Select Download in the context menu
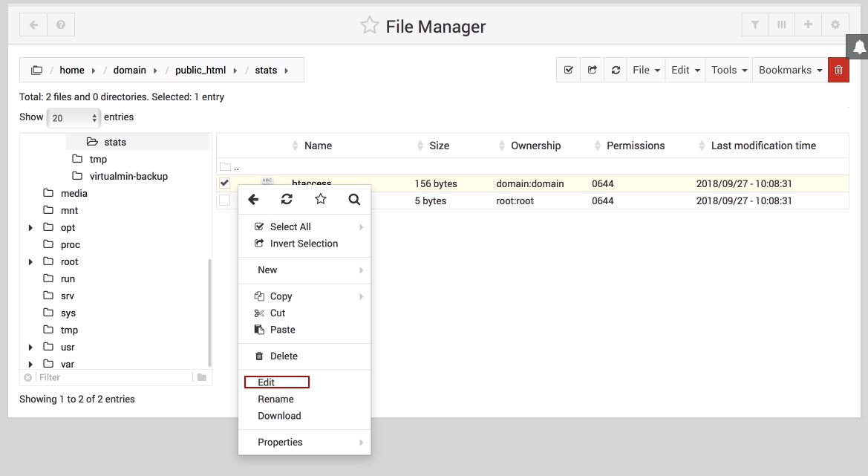Screen dimensions: 868x476 pos(279,416)
